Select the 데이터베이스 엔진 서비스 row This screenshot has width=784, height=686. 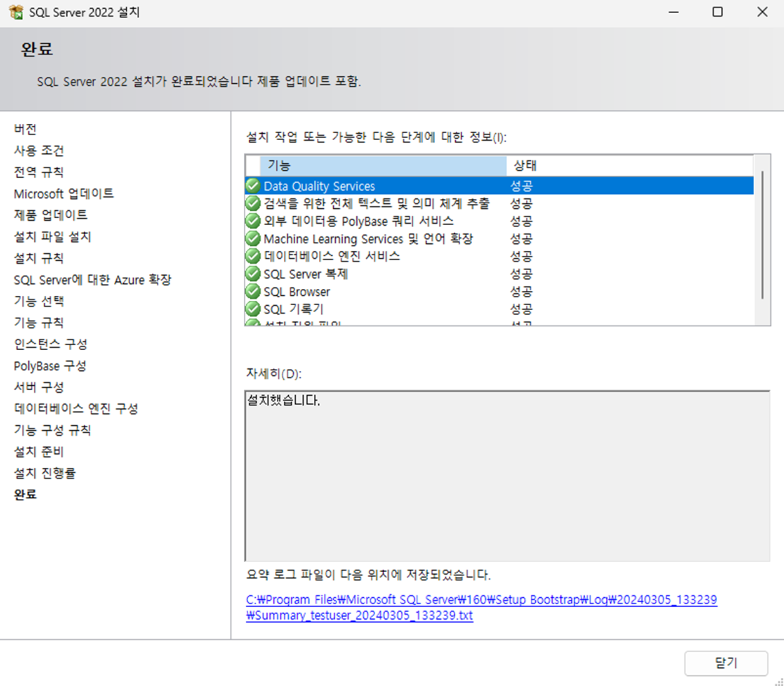[500, 256]
